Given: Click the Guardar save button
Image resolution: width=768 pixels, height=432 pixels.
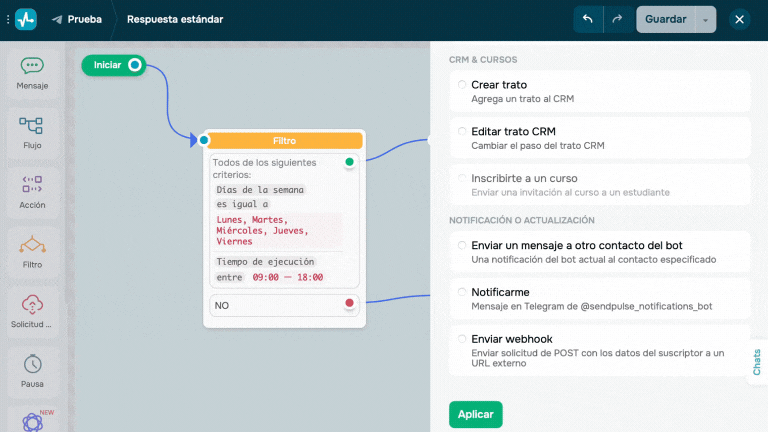Looking at the screenshot, I should [665, 19].
